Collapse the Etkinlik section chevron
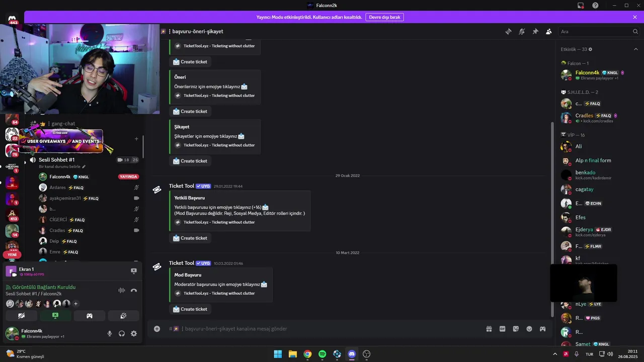Viewport: 644px width, 362px height. pyautogui.click(x=636, y=49)
